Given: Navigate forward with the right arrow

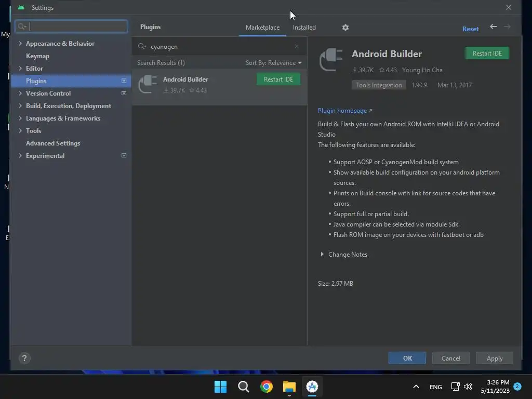Looking at the screenshot, I should point(507,26).
